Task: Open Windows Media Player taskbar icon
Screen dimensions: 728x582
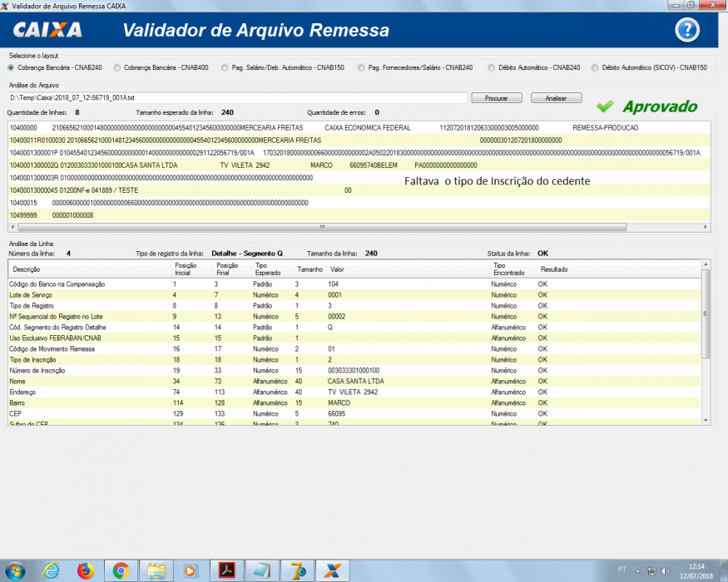Action: tap(191, 570)
